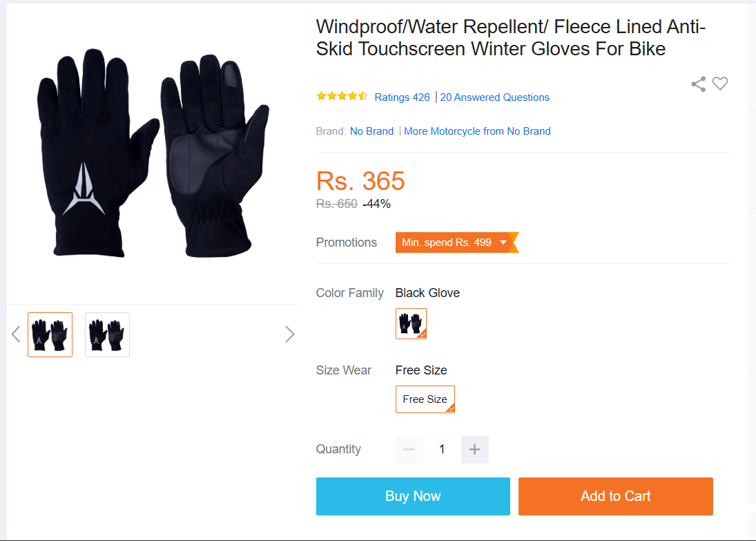Click the quantity value field
The width and height of the screenshot is (756, 541).
coord(442,450)
